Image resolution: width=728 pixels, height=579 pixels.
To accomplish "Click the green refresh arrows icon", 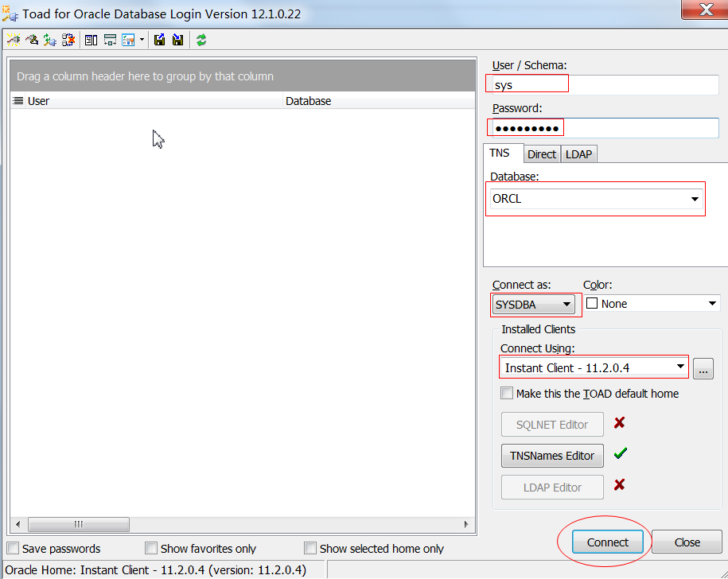I will click(x=201, y=41).
